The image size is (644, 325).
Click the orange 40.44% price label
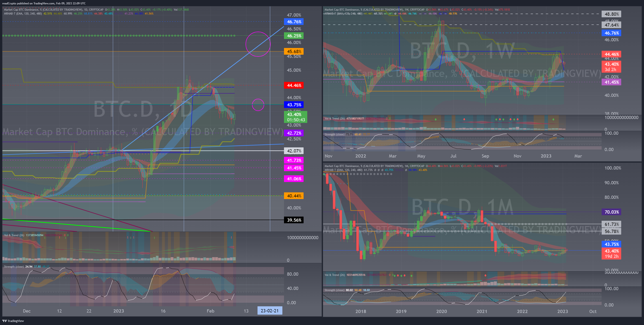coord(294,196)
